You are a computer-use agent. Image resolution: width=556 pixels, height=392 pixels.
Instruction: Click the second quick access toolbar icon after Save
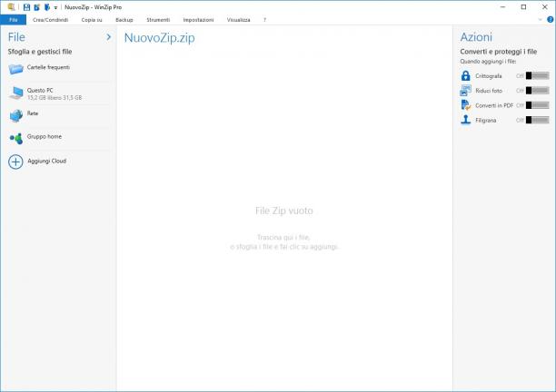[37, 7]
